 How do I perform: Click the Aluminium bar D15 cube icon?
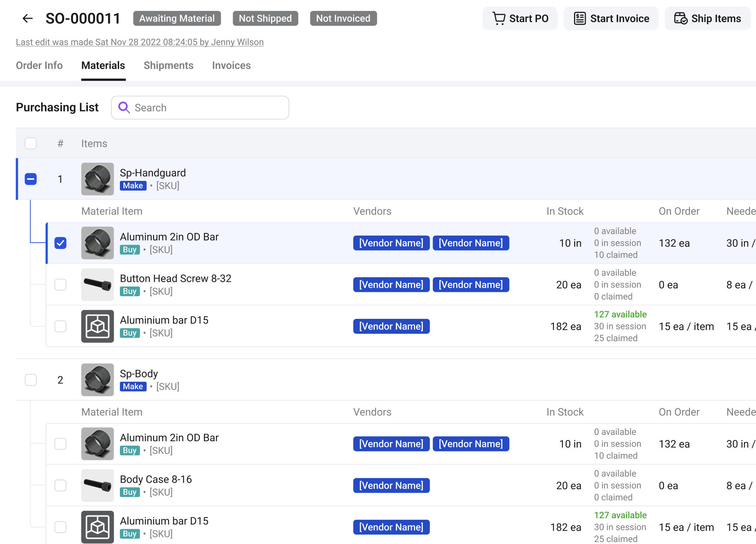97,326
